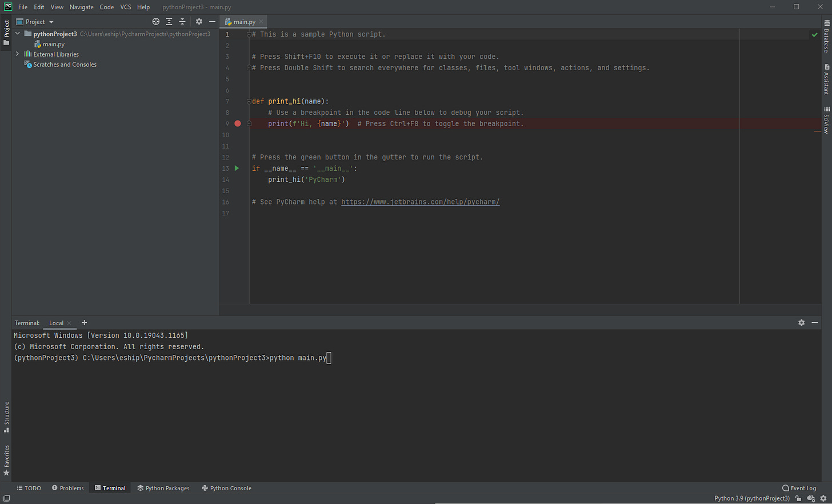The width and height of the screenshot is (832, 504).
Task: Open the Help menu
Action: pyautogui.click(x=143, y=7)
